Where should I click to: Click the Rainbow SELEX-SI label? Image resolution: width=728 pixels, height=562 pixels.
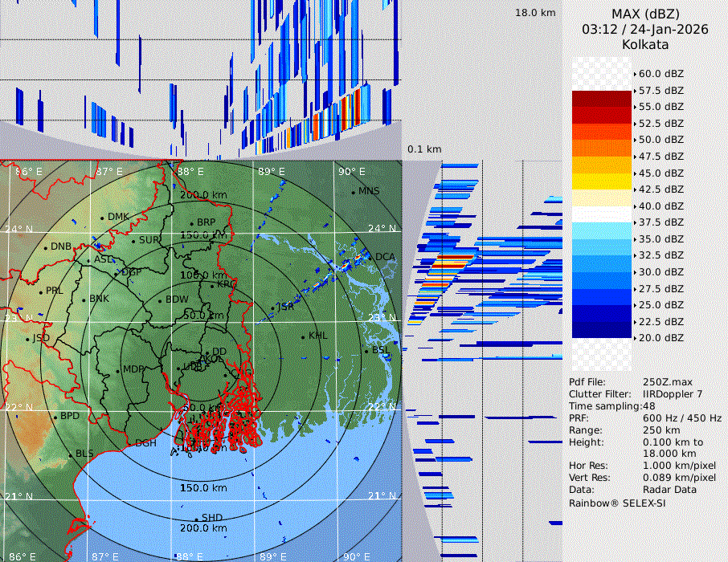tap(617, 503)
